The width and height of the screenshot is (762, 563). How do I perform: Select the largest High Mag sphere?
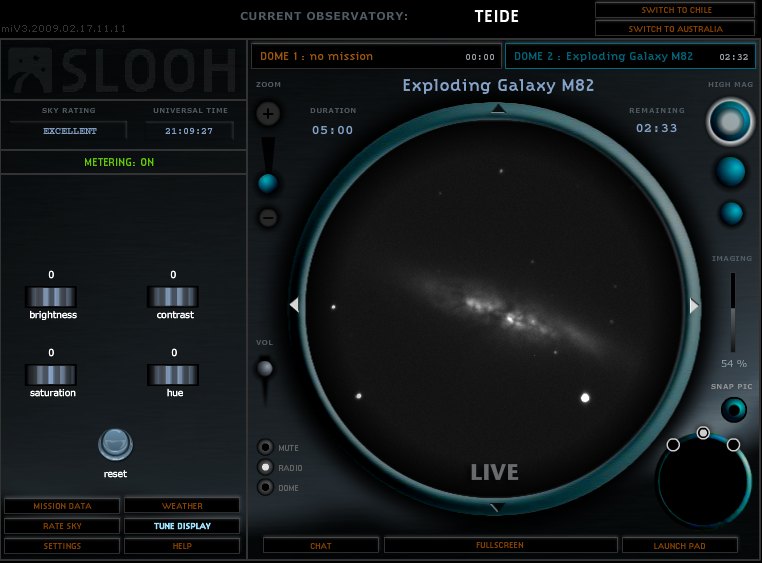pyautogui.click(x=730, y=122)
